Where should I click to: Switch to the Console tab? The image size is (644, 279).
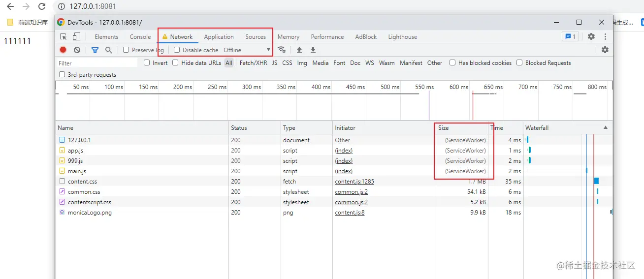(140, 37)
